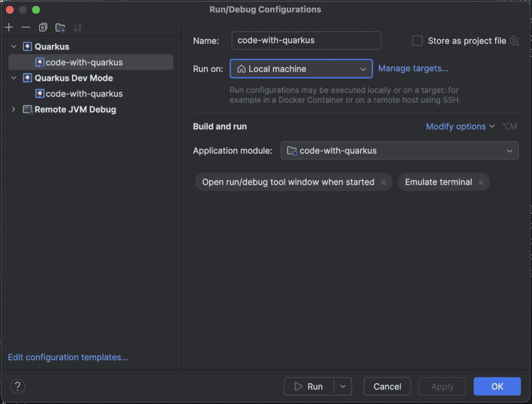Collapse the Quarkus tree group
532x404 pixels.
tap(14, 46)
